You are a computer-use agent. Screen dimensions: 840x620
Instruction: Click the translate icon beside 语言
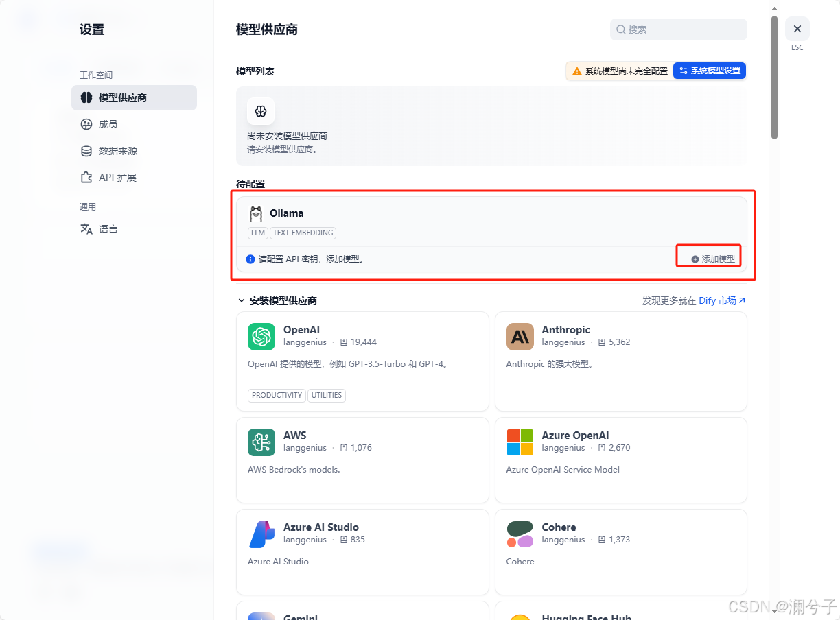[x=86, y=229]
